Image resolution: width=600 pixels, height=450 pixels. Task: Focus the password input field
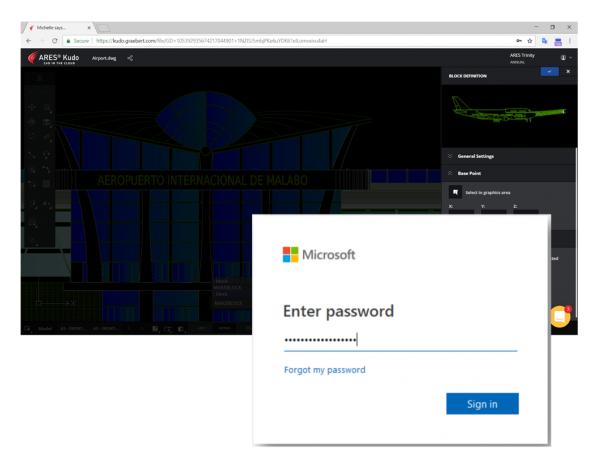tap(400, 340)
